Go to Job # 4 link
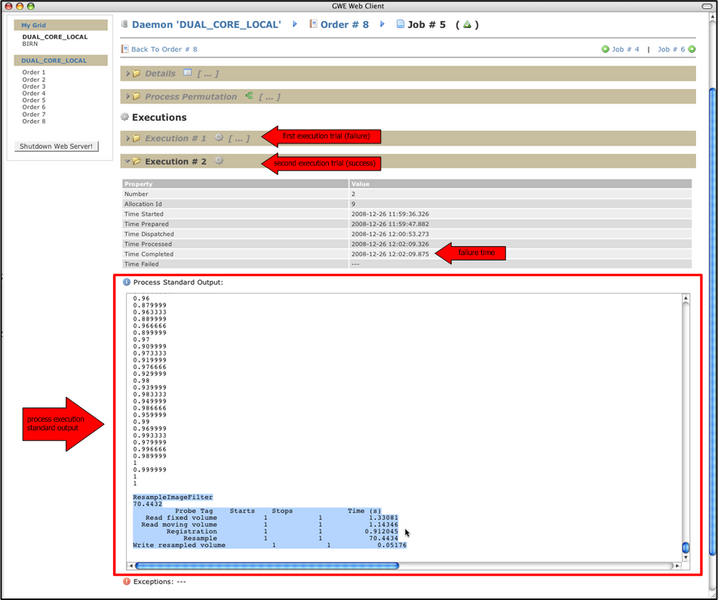Viewport: 718px width, 600px height. pyautogui.click(x=626, y=49)
